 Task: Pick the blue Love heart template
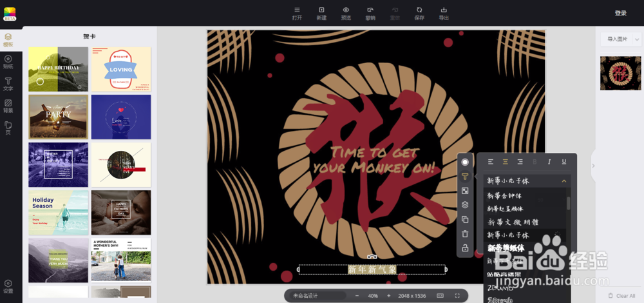(x=121, y=117)
